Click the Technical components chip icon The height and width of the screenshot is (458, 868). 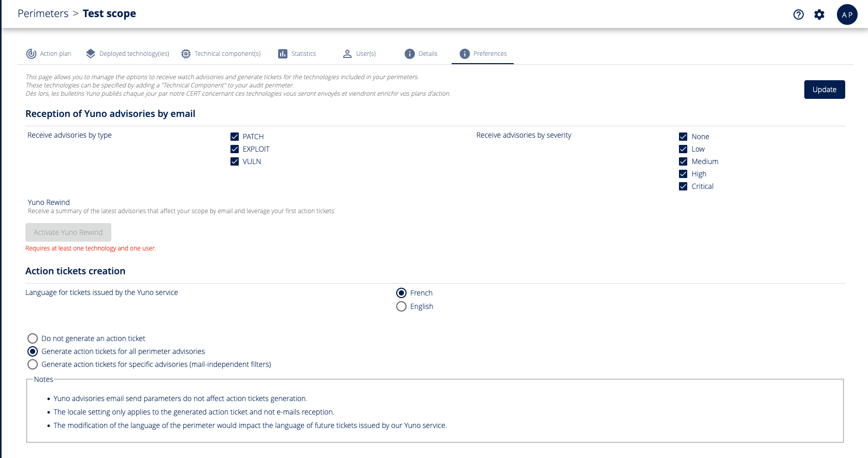[186, 54]
